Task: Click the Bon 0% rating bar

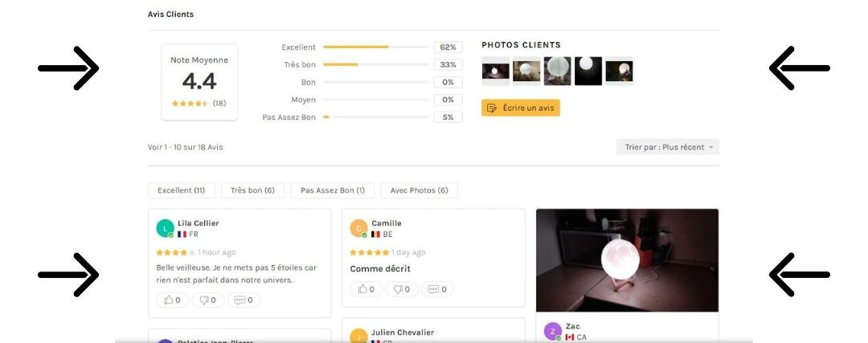Action: tap(376, 83)
